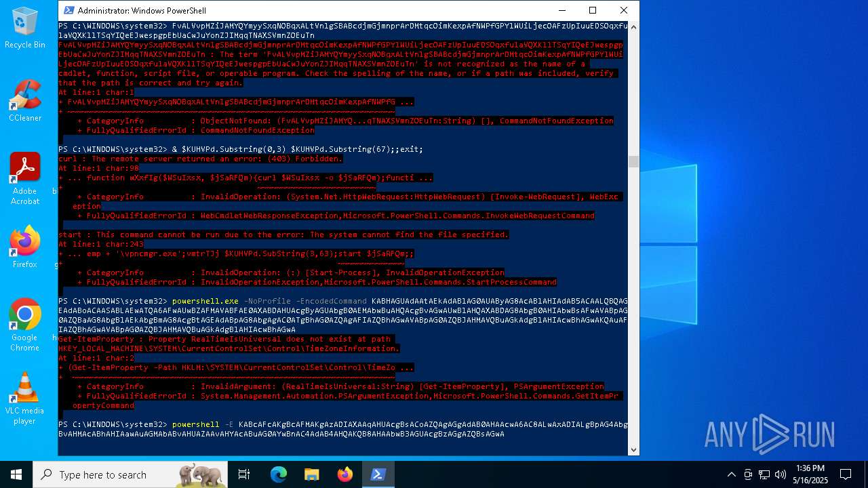
Task: Click the PowerShell scrollbar up arrow
Action: click(x=633, y=26)
